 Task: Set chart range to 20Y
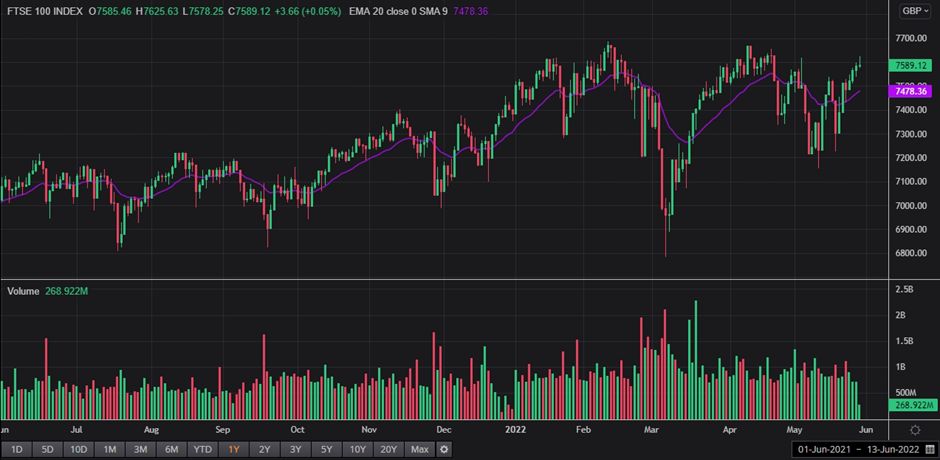[x=388, y=449]
